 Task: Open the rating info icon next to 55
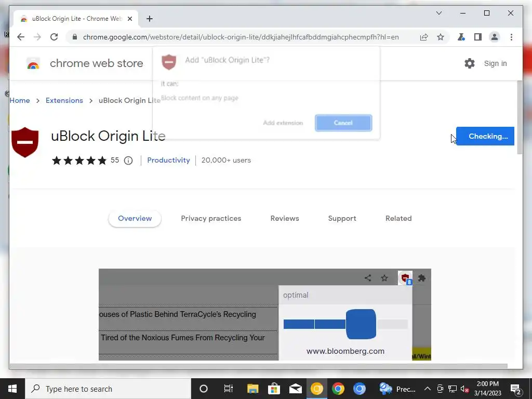pyautogui.click(x=128, y=161)
